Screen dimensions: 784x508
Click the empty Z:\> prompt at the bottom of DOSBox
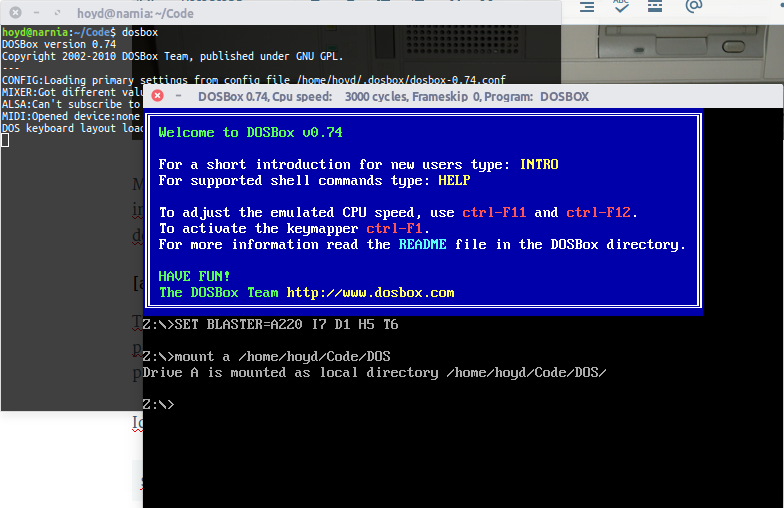click(x=158, y=404)
